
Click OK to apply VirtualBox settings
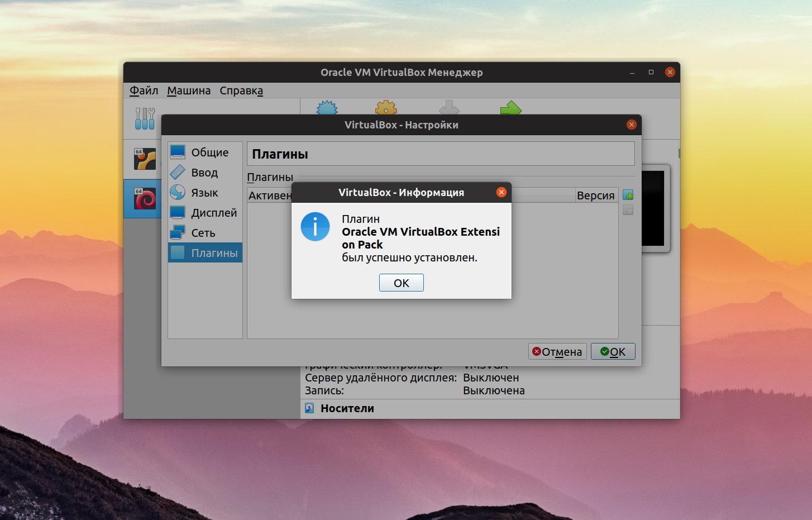(x=613, y=351)
